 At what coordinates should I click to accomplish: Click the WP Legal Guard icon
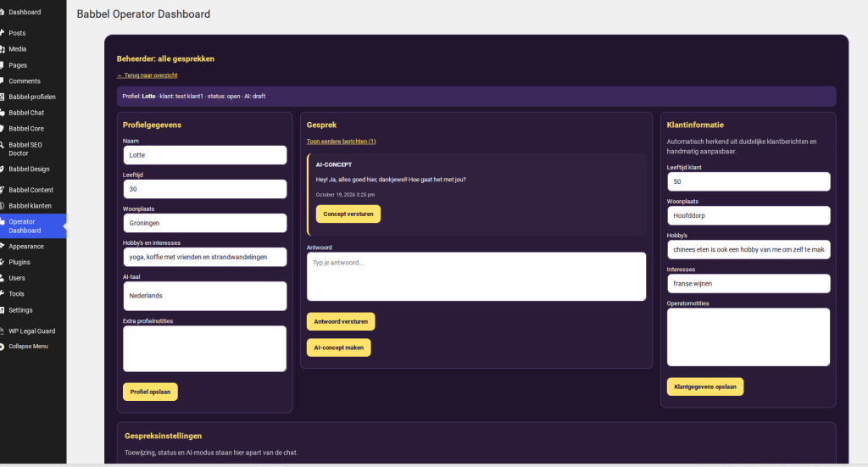pyautogui.click(x=3, y=331)
